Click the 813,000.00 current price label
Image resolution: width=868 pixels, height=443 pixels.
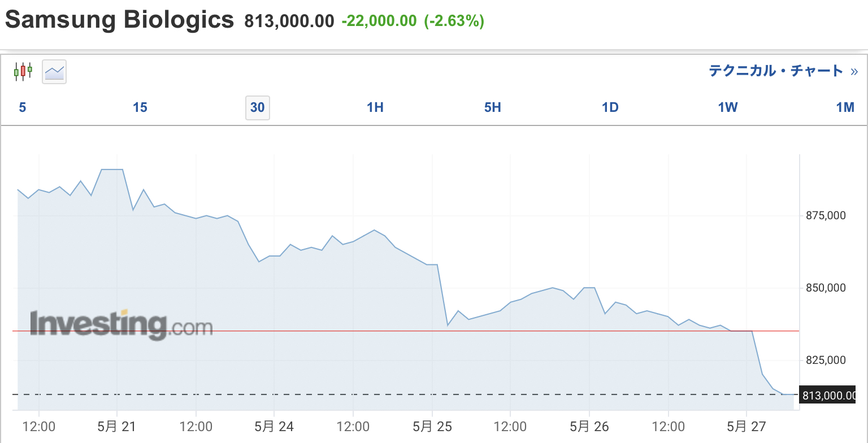[827, 394]
